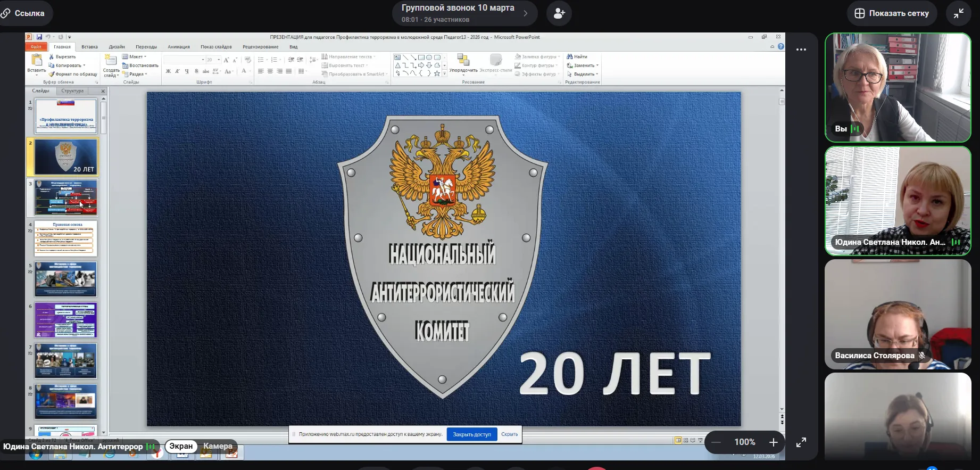Decrease font size with small A icon

235,60
